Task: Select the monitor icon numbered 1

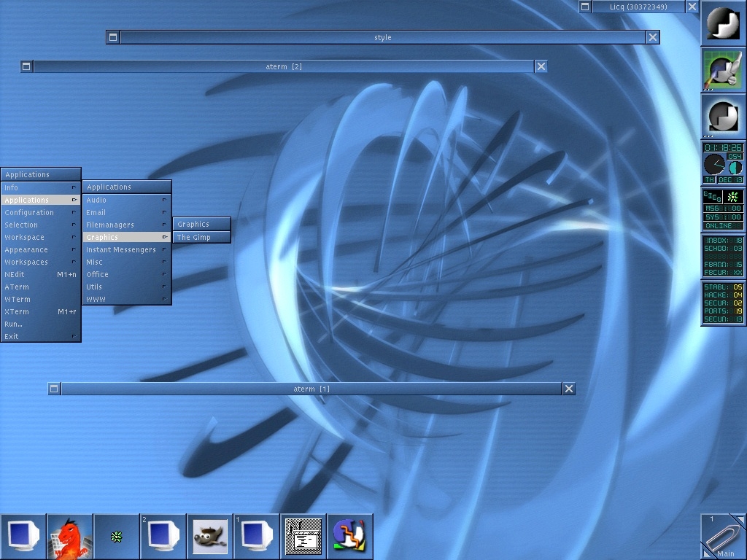Action: click(257, 537)
